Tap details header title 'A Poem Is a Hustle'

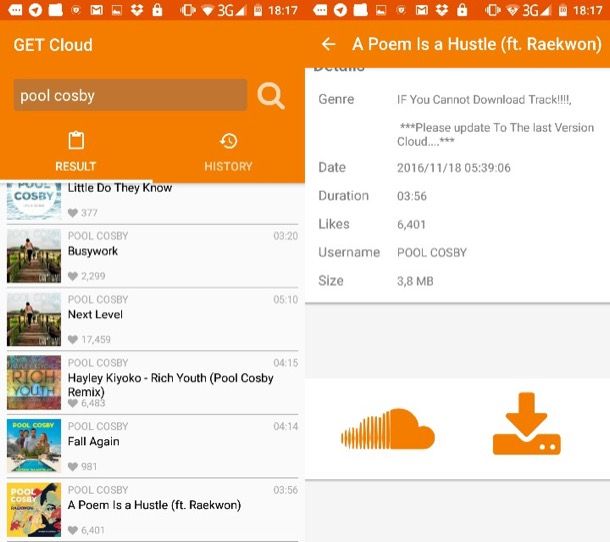click(477, 44)
